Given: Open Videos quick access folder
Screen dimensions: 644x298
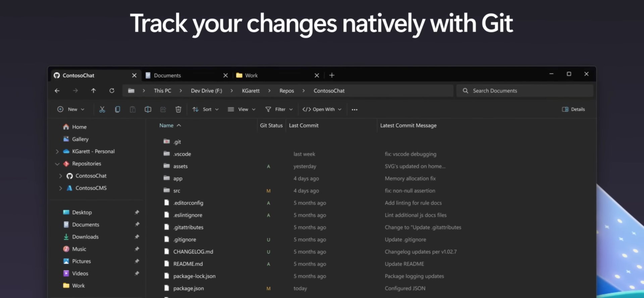Looking at the screenshot, I should (76, 273).
